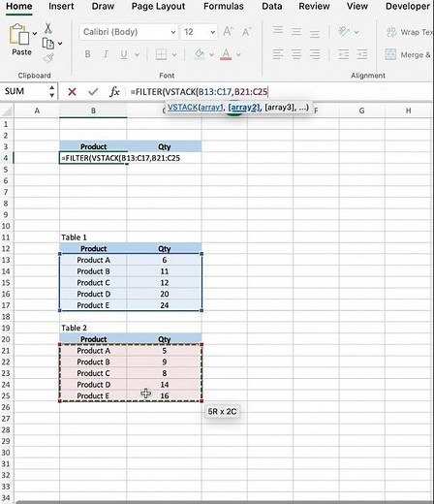Align text to top
Screen dimensions: 434x504
click(278, 30)
